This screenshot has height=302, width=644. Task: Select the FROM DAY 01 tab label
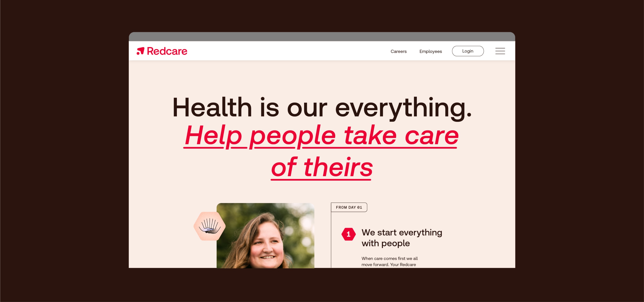349,207
